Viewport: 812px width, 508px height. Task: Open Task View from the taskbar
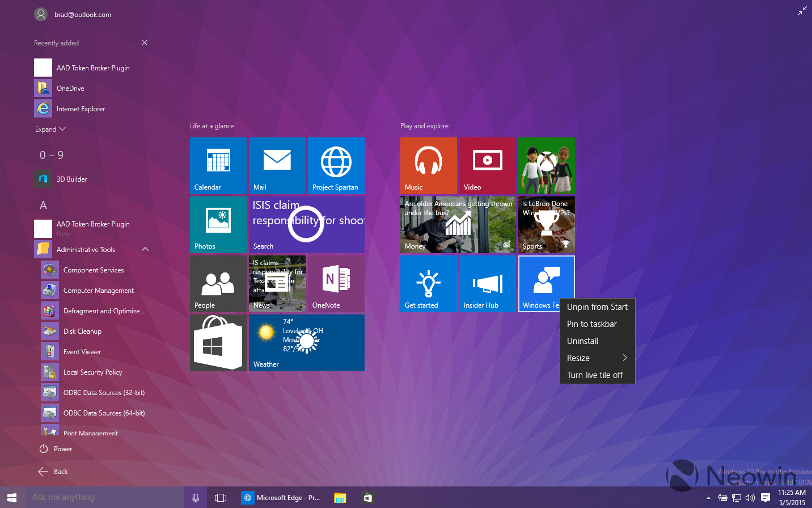[x=221, y=498]
